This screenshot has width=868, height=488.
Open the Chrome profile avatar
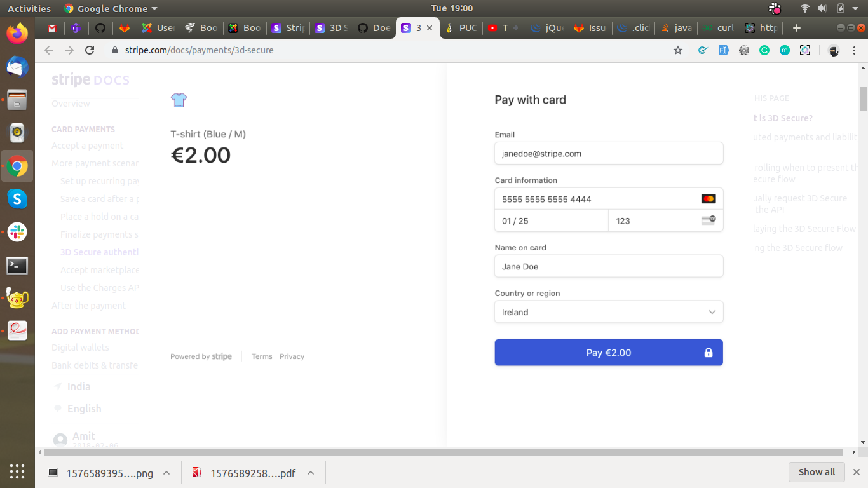tap(834, 50)
